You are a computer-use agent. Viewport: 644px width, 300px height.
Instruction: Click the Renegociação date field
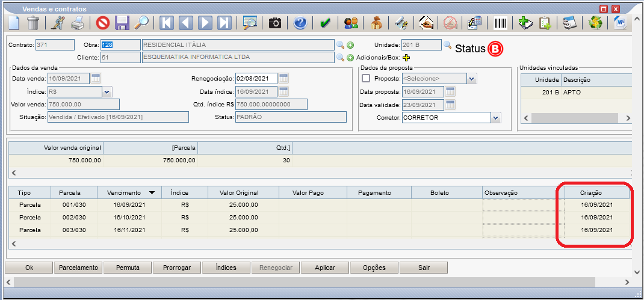point(256,78)
